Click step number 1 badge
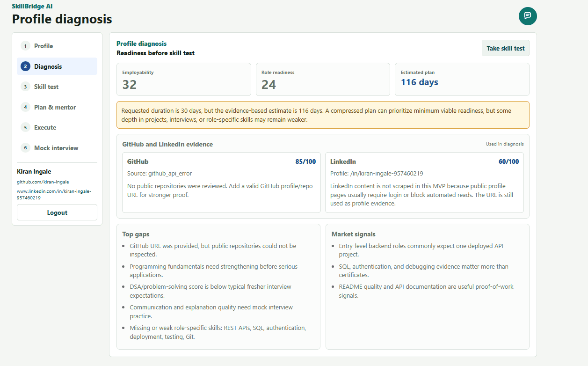Viewport: 588px width, 366px height. (25, 46)
